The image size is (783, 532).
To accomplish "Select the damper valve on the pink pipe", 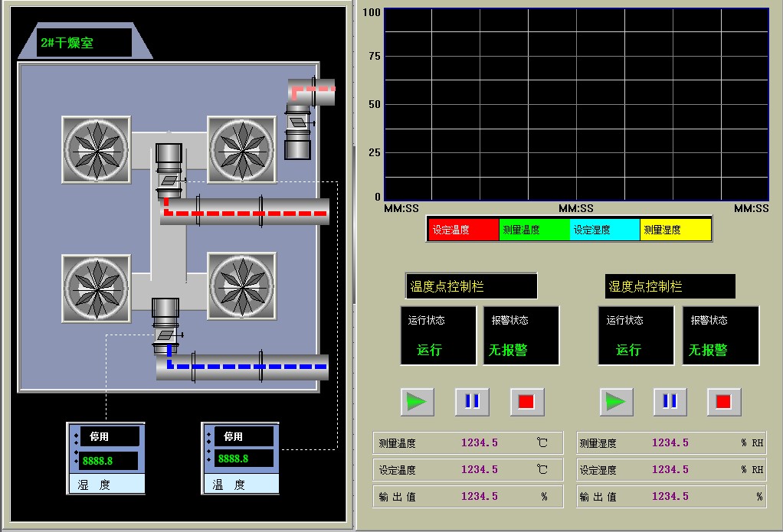I will 296,121.
